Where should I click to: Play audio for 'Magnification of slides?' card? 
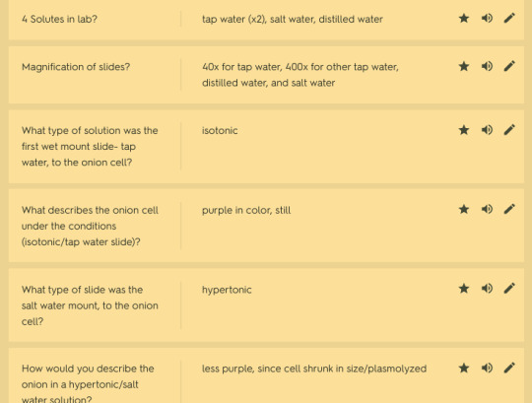coord(487,66)
